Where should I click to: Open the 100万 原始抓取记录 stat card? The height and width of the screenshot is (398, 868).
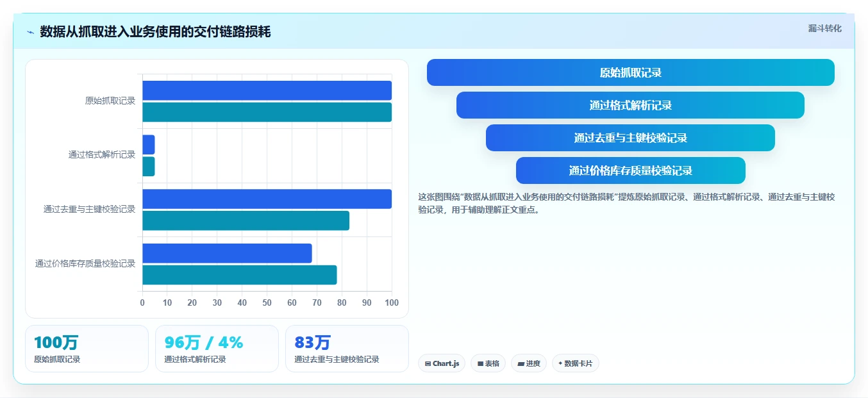(x=87, y=349)
